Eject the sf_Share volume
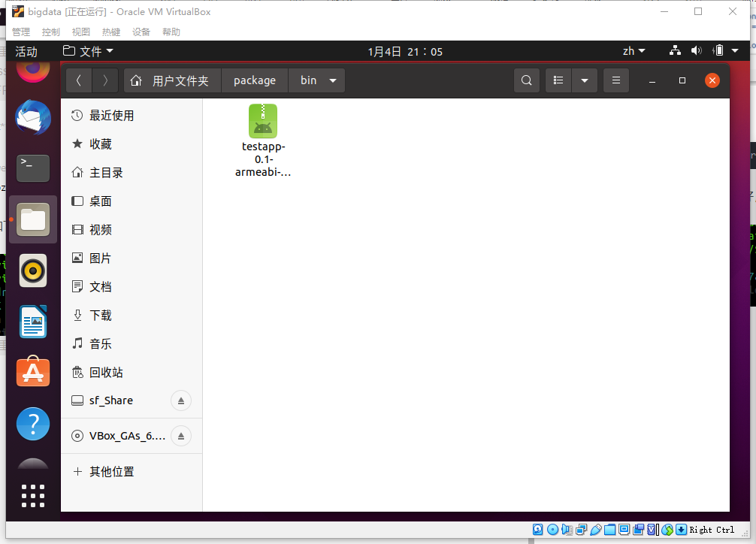The image size is (756, 544). [180, 400]
